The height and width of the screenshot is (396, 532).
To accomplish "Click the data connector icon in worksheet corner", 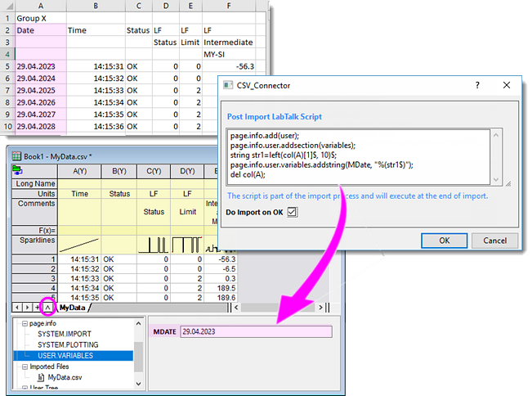I will (x=16, y=170).
